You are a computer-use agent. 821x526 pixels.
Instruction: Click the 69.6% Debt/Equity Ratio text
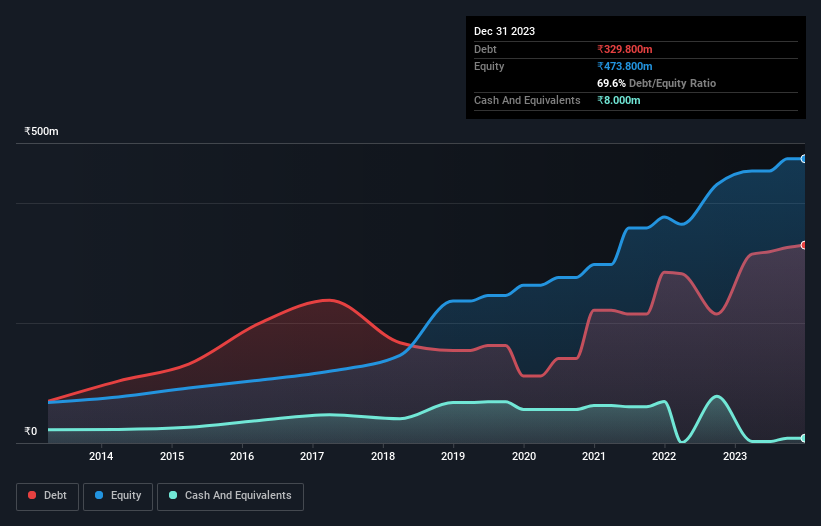(656, 83)
